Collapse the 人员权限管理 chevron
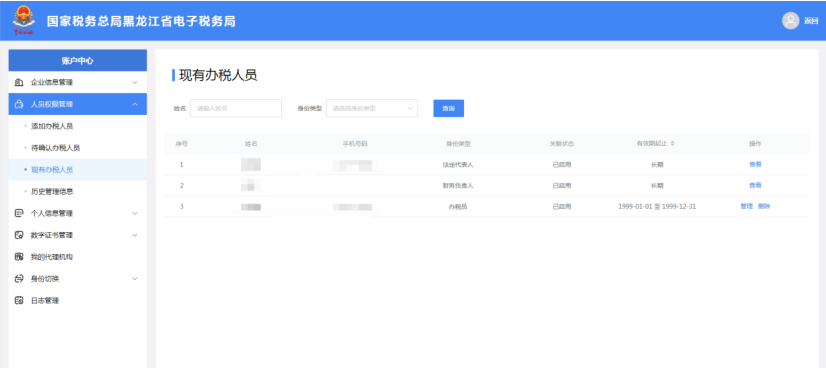This screenshot has width=826, height=387. [135, 104]
